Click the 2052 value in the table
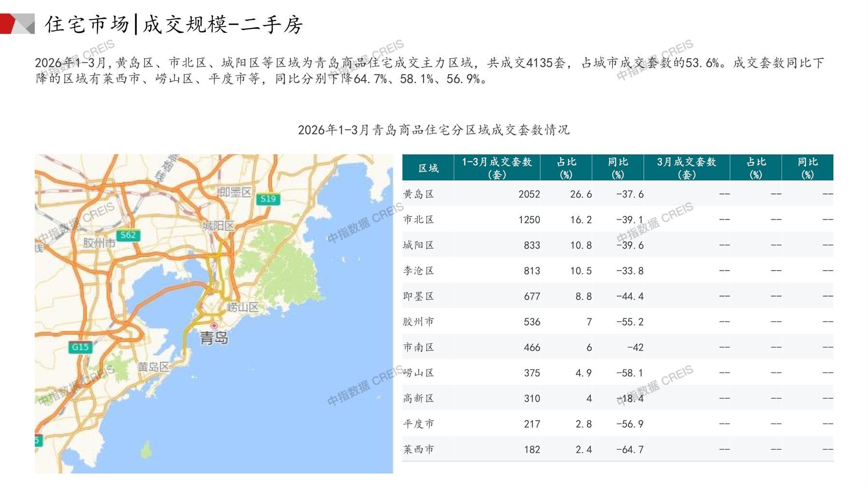This screenshot has height=488, width=868. pos(529,194)
